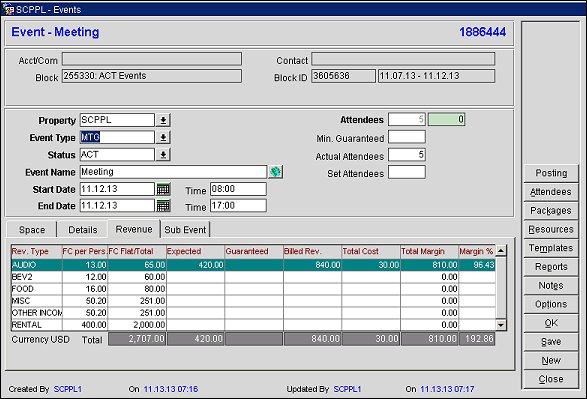The image size is (587, 399).
Task: Open the Reports button
Action: tap(551, 266)
